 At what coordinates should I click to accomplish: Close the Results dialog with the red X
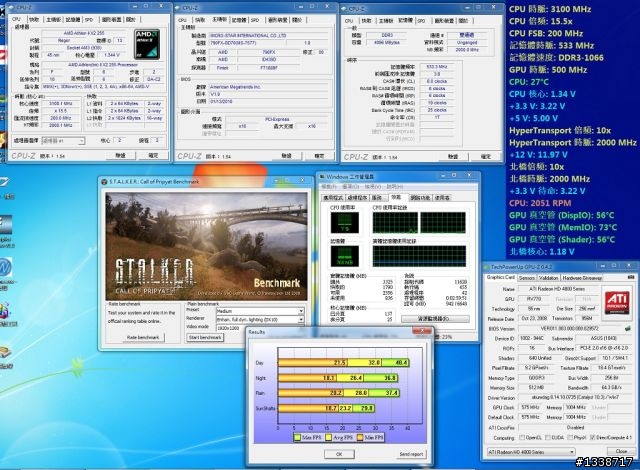point(422,331)
